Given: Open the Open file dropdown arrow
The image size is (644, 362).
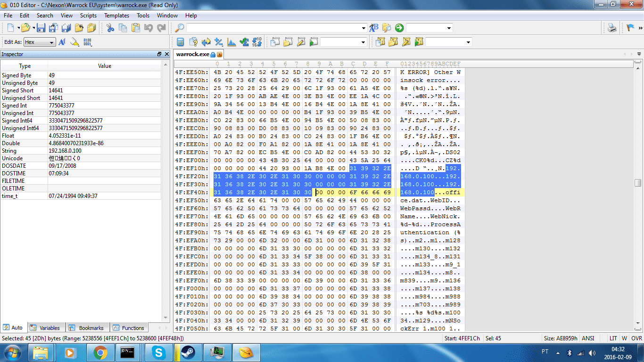Looking at the screenshot, I should click(33, 28).
